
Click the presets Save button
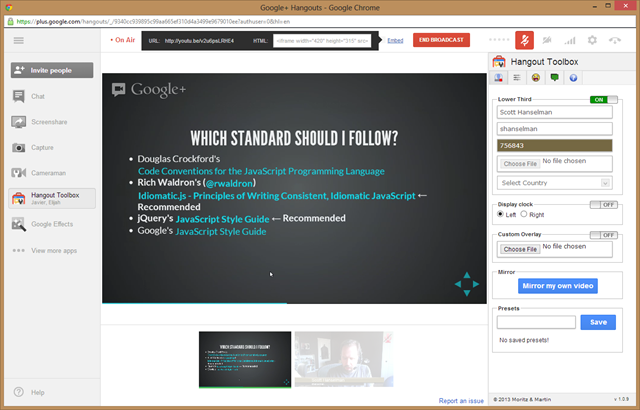pyautogui.click(x=598, y=322)
